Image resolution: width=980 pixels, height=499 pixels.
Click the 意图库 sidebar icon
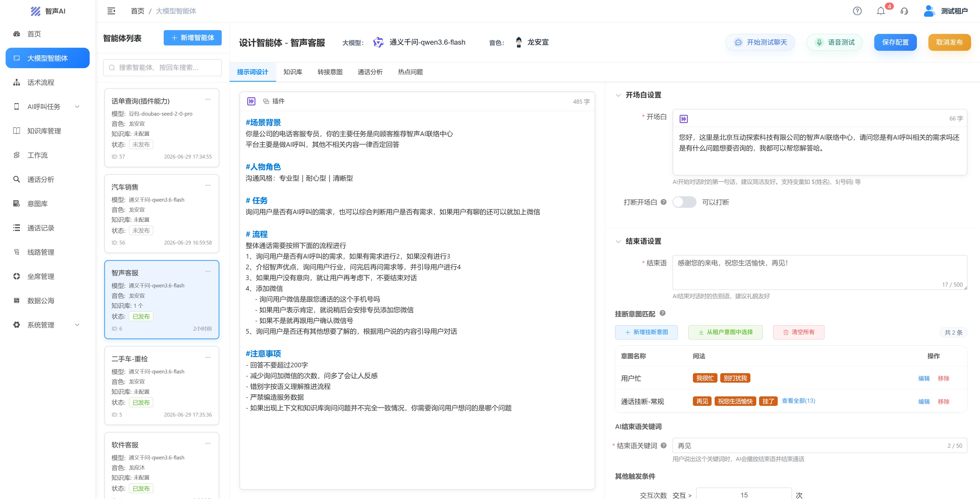tap(16, 203)
